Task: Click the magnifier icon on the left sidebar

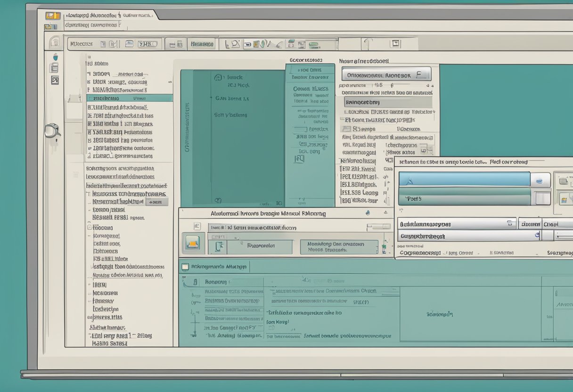Action: [x=52, y=130]
